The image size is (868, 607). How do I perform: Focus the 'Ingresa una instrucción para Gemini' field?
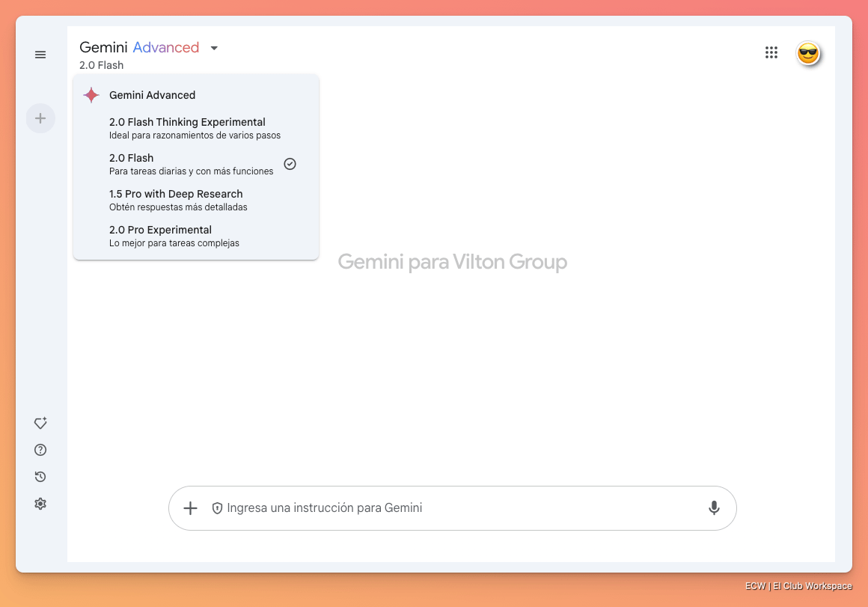[452, 508]
